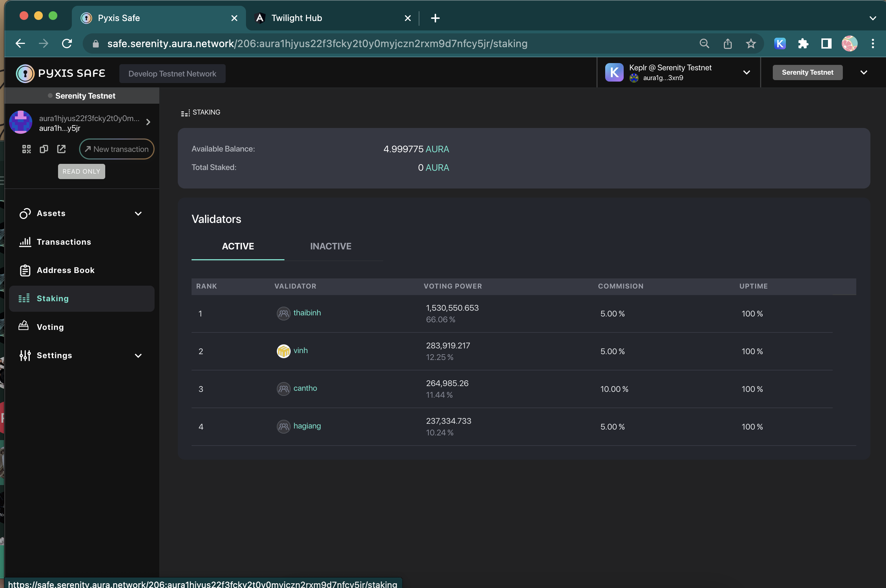Open validator thaibinh details
Screen dimensions: 886x588
click(x=307, y=313)
